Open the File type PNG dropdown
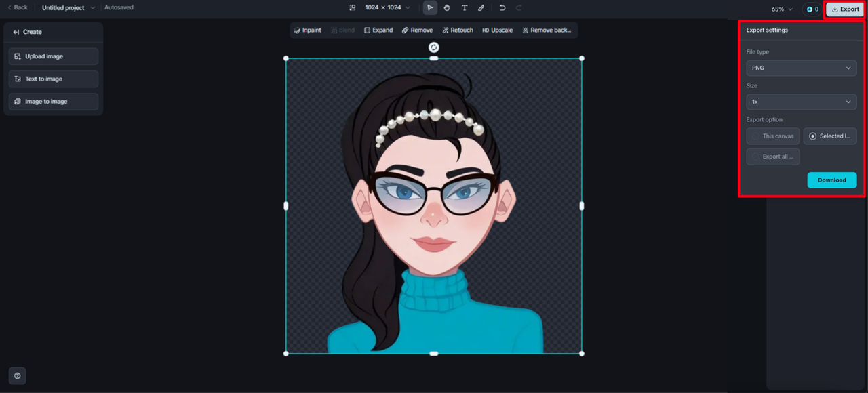Screen dimensions: 868x393 802,68
